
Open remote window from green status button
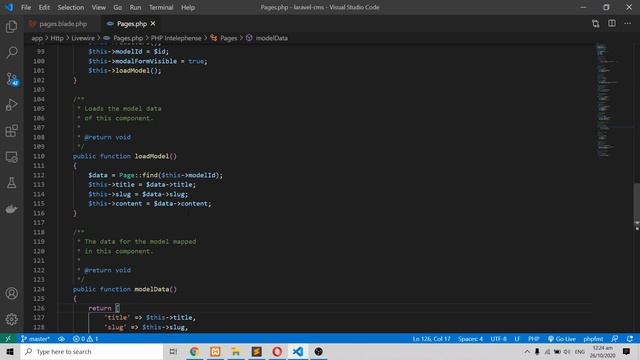8,339
